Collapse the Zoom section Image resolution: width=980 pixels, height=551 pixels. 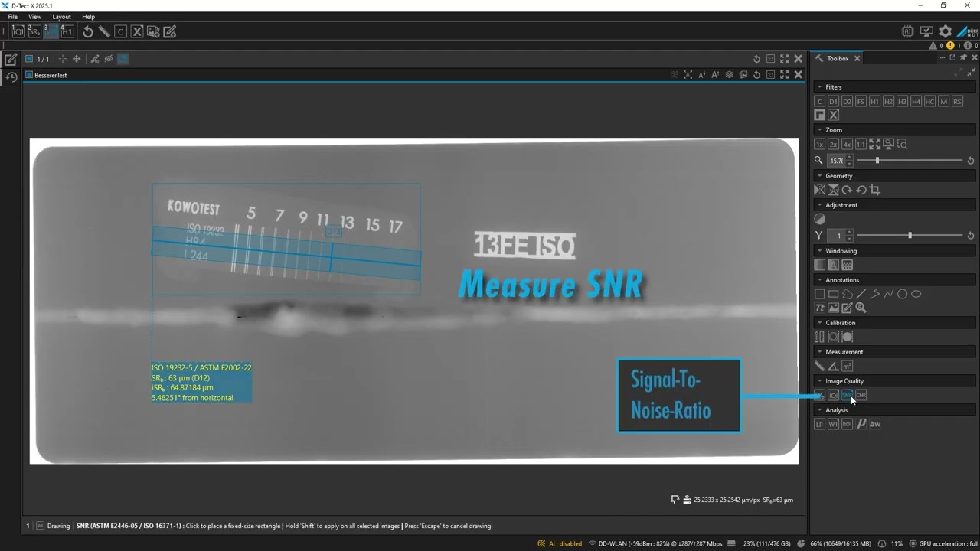[x=819, y=130]
